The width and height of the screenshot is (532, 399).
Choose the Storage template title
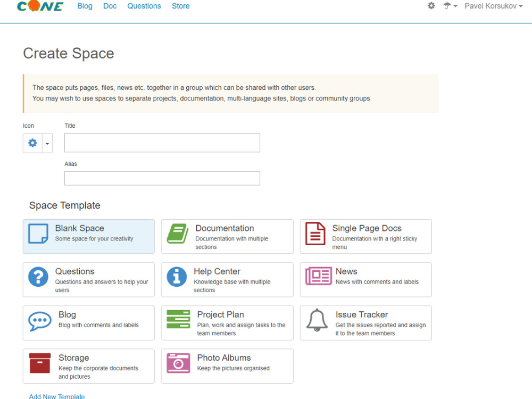click(73, 358)
